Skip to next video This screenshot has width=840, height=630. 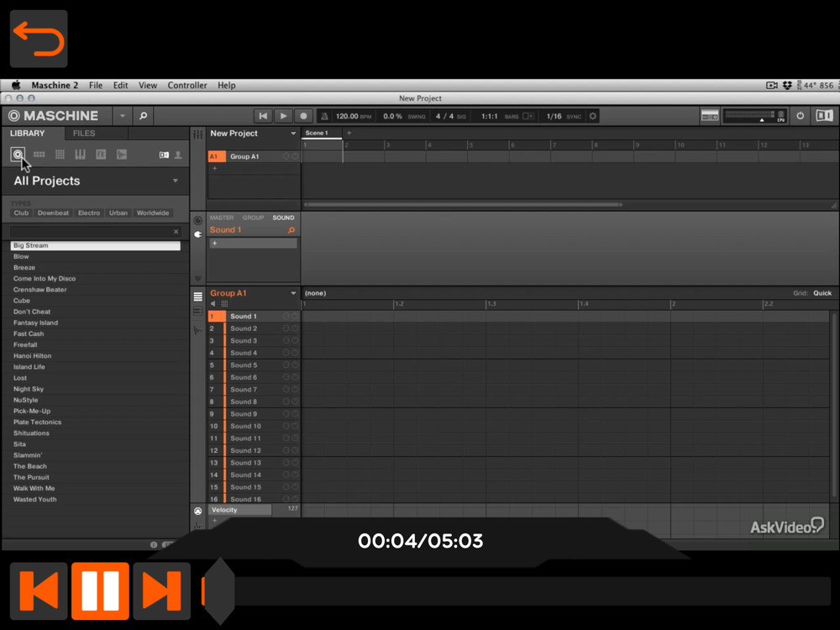tap(162, 591)
